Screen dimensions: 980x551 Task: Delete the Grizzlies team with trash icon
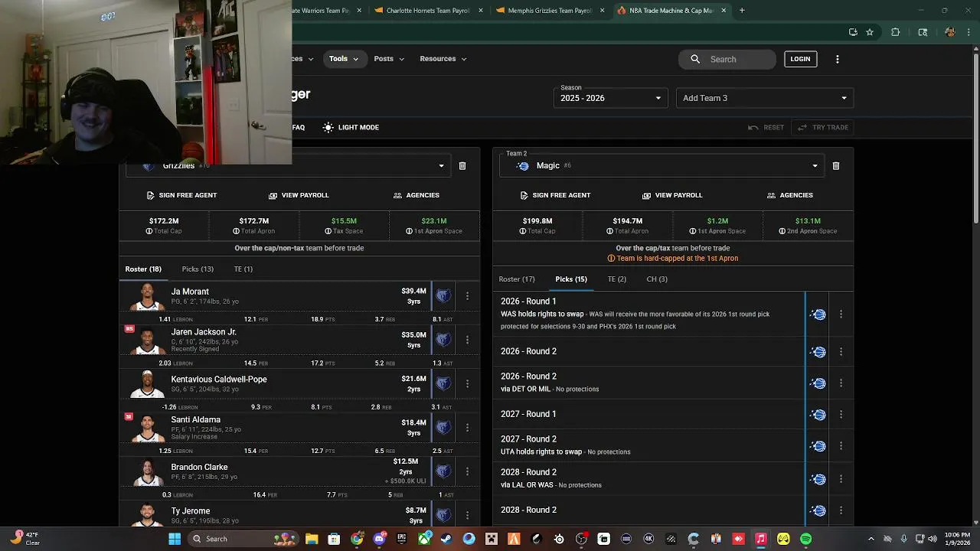462,166
